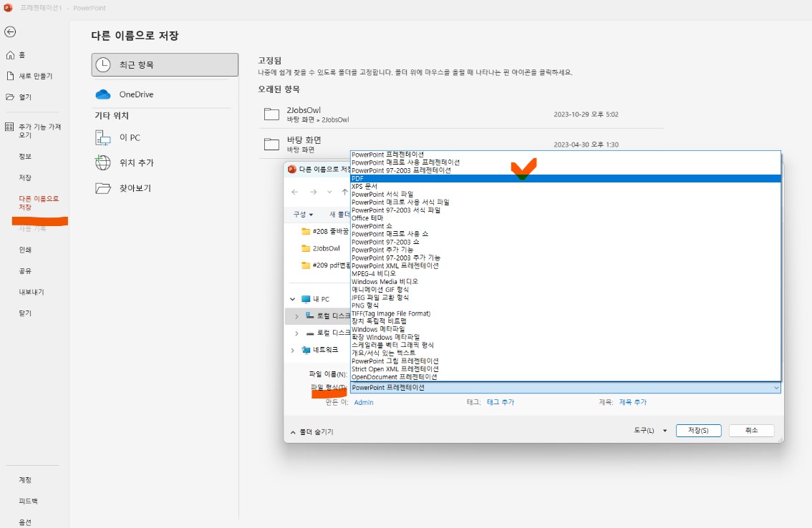Screen dimensions: 812x528
Task: Open the 파일 형식 combo box
Action: click(566, 388)
